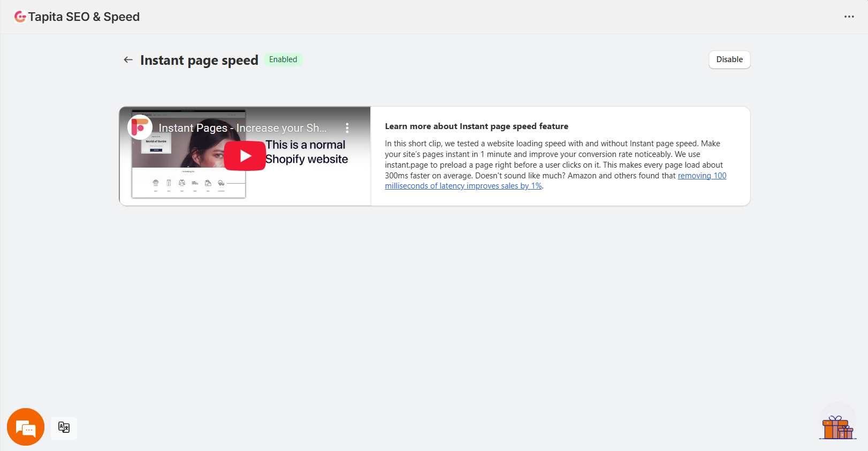Open the orange live chat bubble
The image size is (868, 451).
26,427
